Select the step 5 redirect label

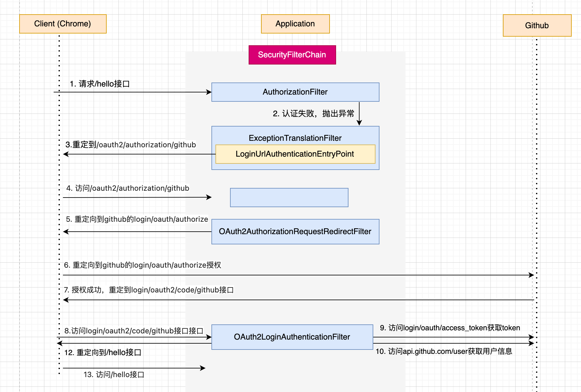[x=136, y=219]
